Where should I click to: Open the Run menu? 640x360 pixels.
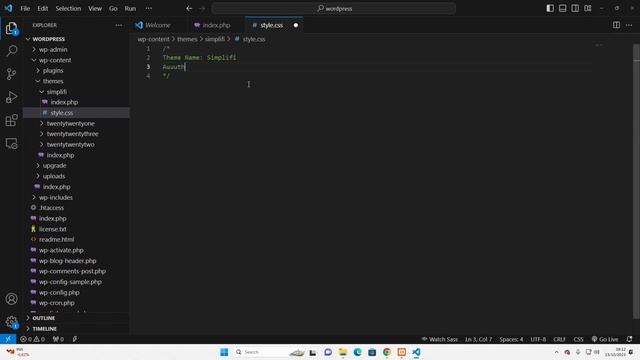pos(130,8)
